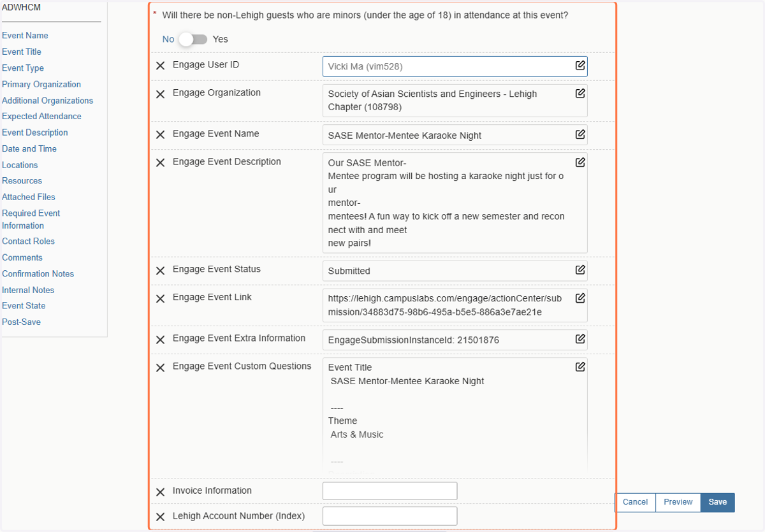Remove the Invoice Information field
This screenshot has width=765, height=532.
[161, 492]
